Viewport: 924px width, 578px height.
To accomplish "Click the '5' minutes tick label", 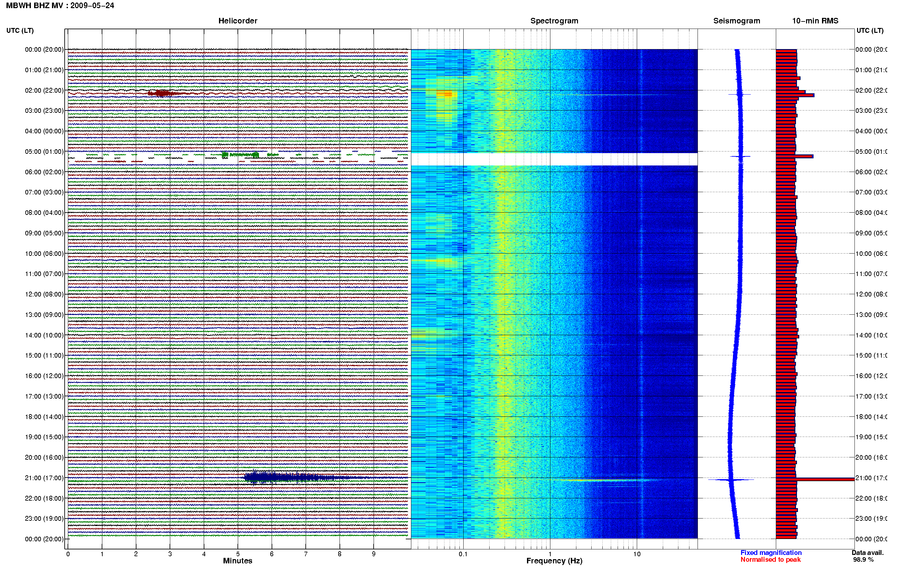I will pyautogui.click(x=238, y=554).
